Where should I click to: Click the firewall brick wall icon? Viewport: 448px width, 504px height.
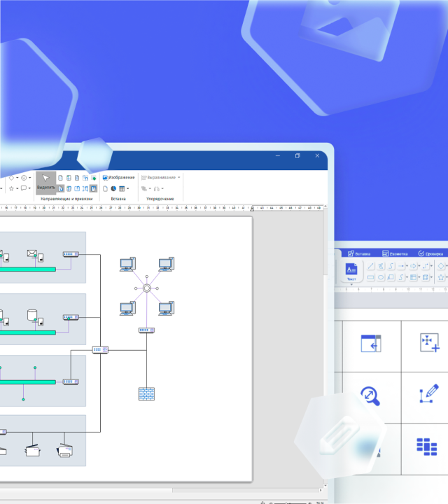[146, 393]
